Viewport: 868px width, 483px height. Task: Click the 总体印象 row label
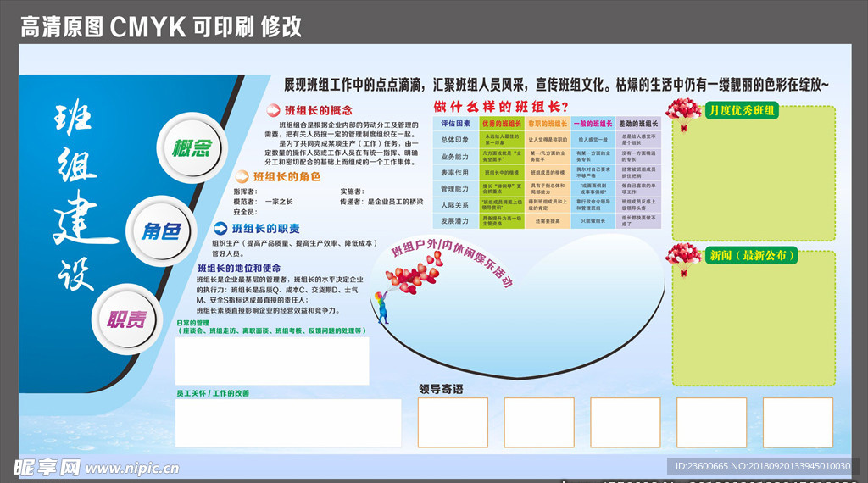pyautogui.click(x=455, y=140)
